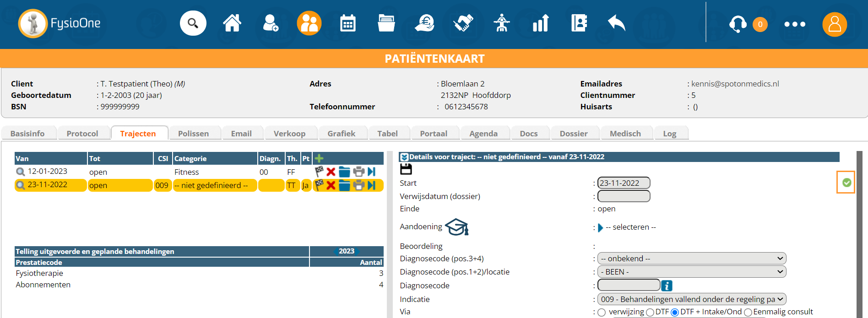Select the DTF radio button
The image size is (868, 318).
[650, 313]
